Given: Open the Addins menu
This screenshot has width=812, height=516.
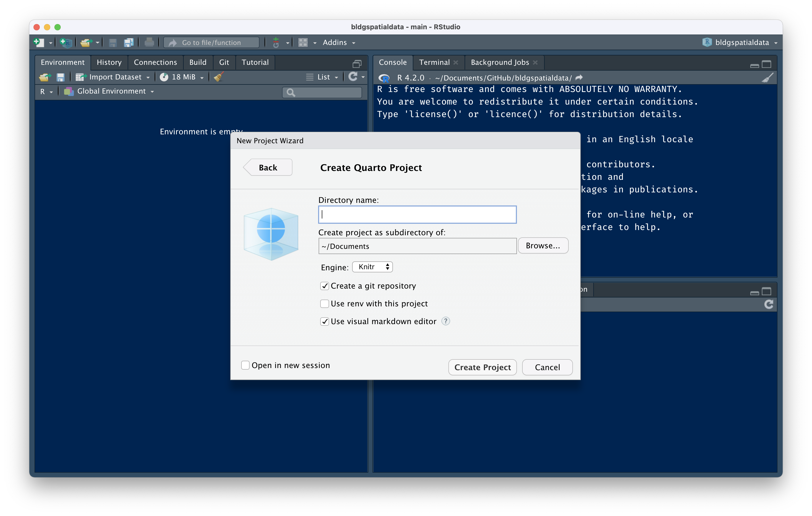Looking at the screenshot, I should click(338, 42).
